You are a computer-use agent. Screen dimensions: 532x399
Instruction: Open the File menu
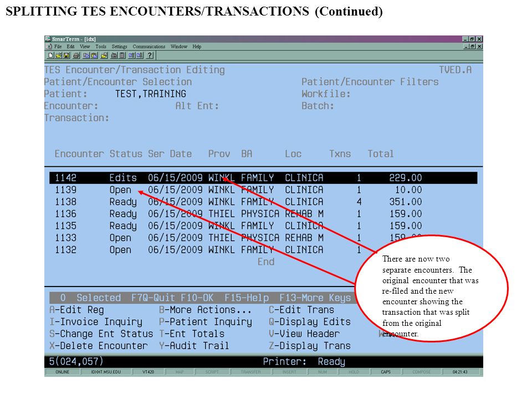[x=58, y=47]
